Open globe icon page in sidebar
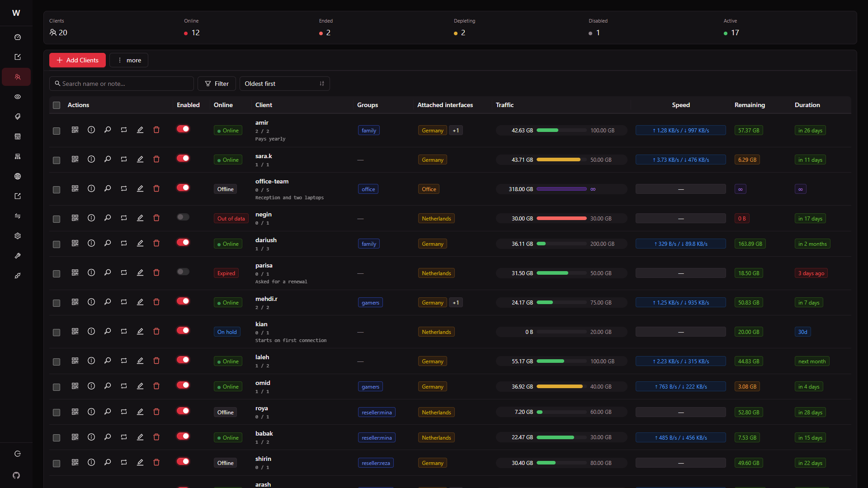This screenshot has height=488, width=868. pos(18,176)
